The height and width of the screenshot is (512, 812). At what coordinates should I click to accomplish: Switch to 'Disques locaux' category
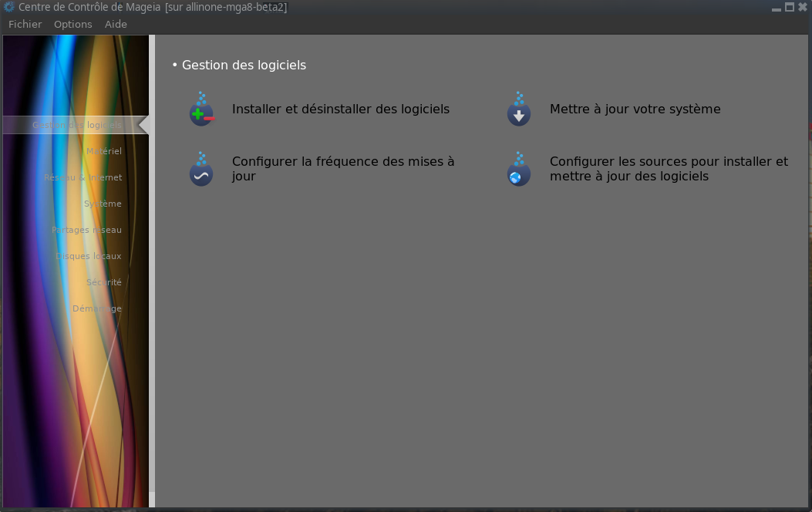pyautogui.click(x=89, y=256)
